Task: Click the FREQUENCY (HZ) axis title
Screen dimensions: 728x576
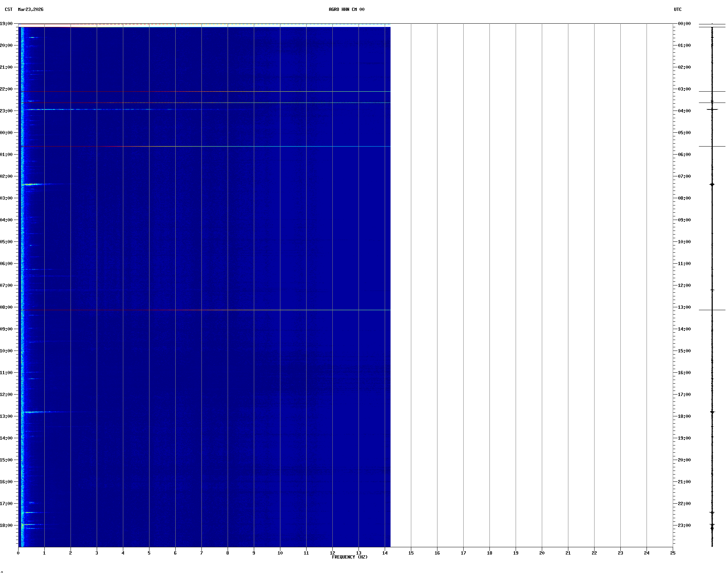Action: 349,557
